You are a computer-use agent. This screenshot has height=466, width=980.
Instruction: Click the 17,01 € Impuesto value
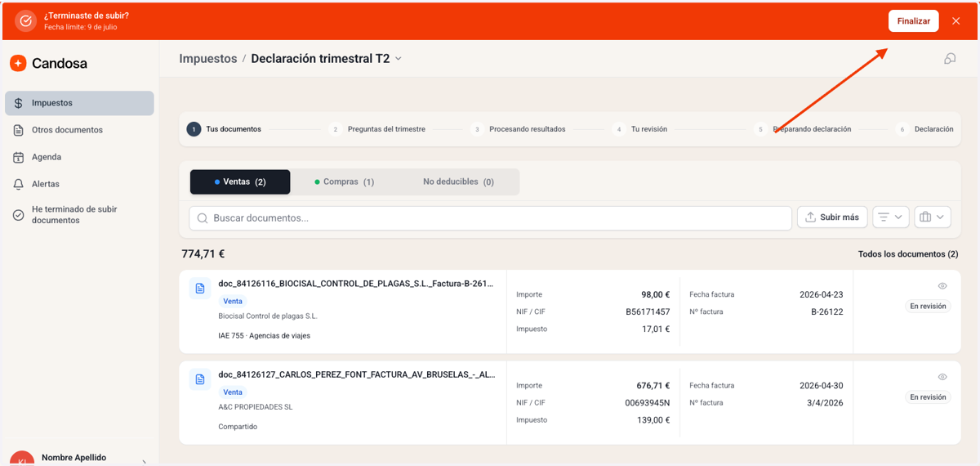coord(656,329)
